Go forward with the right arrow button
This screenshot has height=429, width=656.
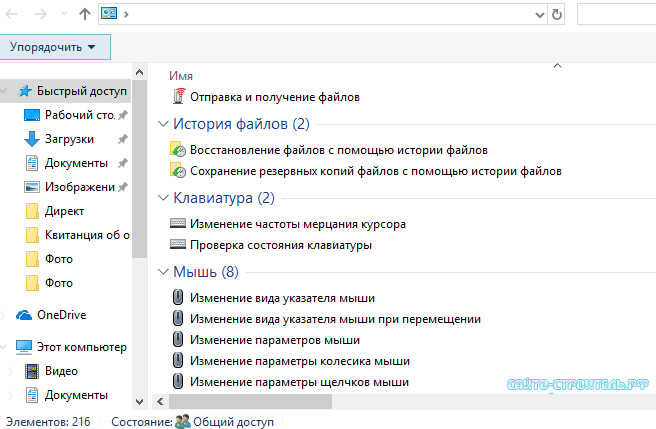(x=41, y=14)
